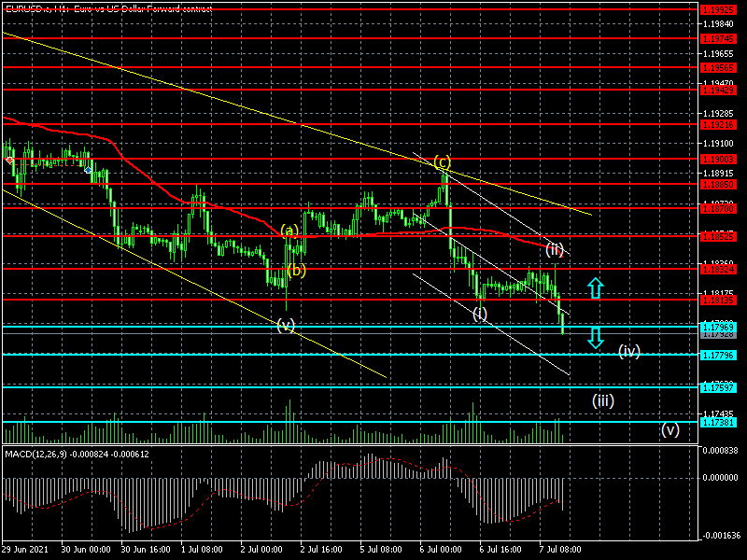Click the 1.17969 cyan price tag

pos(718,327)
